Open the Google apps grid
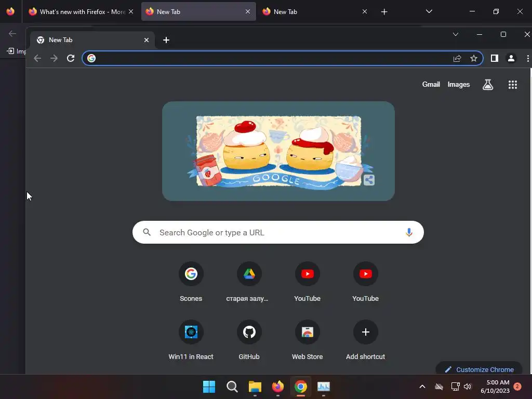The image size is (532, 399). point(513,85)
